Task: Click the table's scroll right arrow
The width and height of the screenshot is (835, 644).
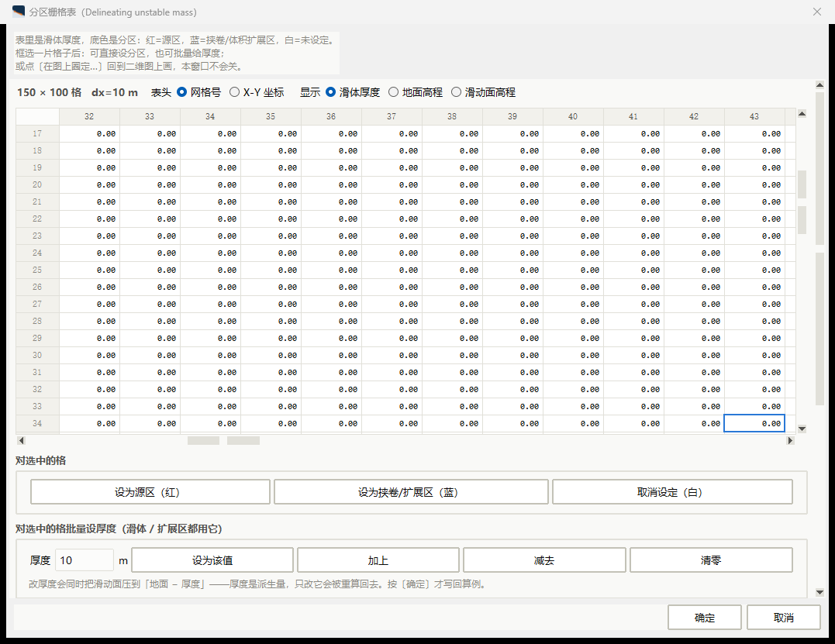Action: click(x=790, y=440)
